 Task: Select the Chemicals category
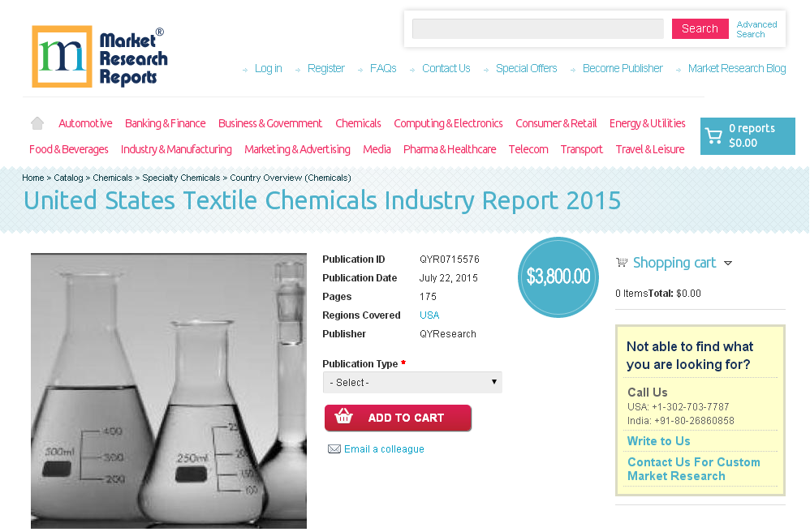click(358, 123)
